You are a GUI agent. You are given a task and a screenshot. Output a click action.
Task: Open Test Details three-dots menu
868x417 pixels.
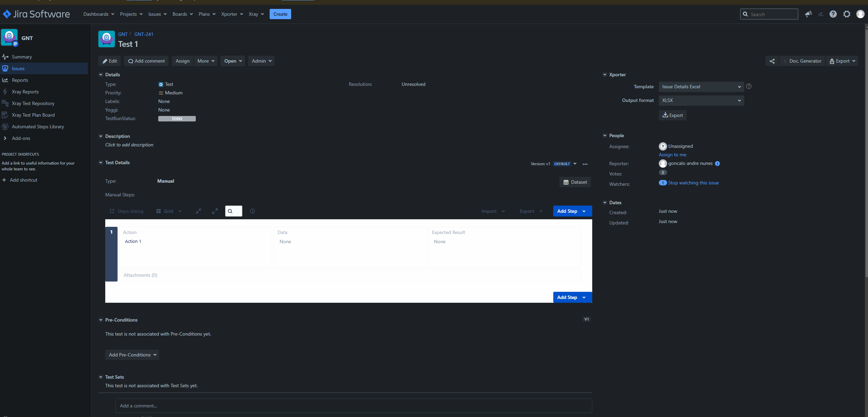(585, 164)
